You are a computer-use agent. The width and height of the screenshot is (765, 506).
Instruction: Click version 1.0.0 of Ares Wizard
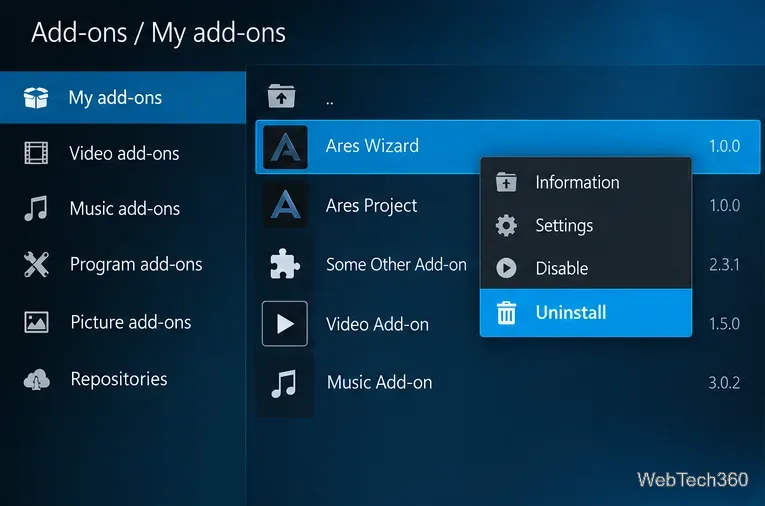[x=725, y=146]
